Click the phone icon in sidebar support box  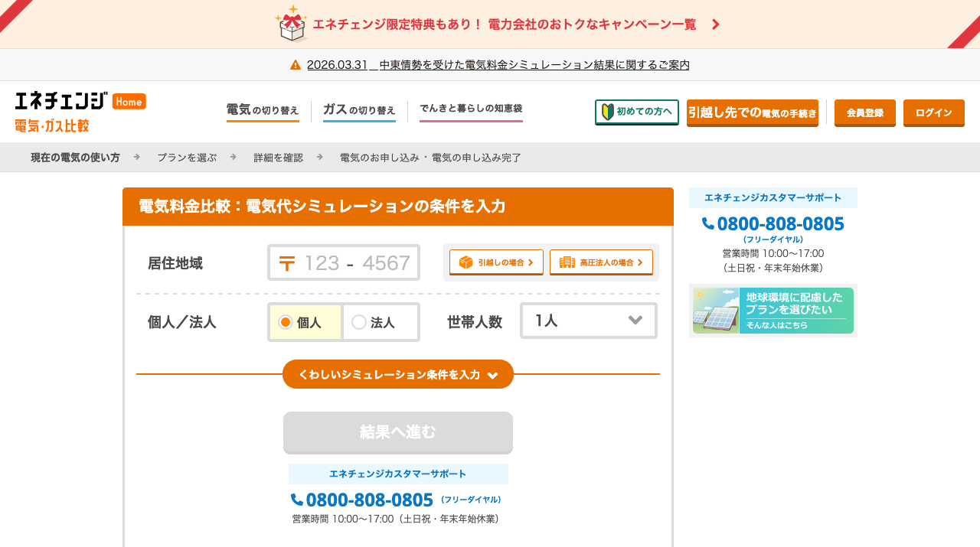tap(708, 224)
